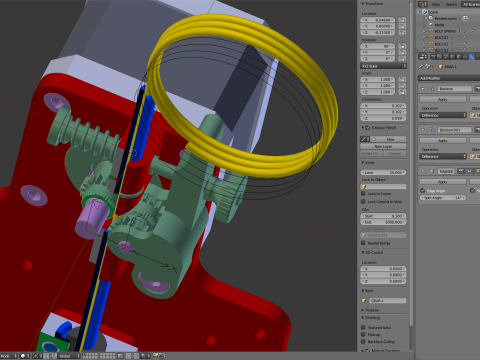Select the Modifiers properties tab icon
480x360 pixels.
pyautogui.click(x=471, y=57)
